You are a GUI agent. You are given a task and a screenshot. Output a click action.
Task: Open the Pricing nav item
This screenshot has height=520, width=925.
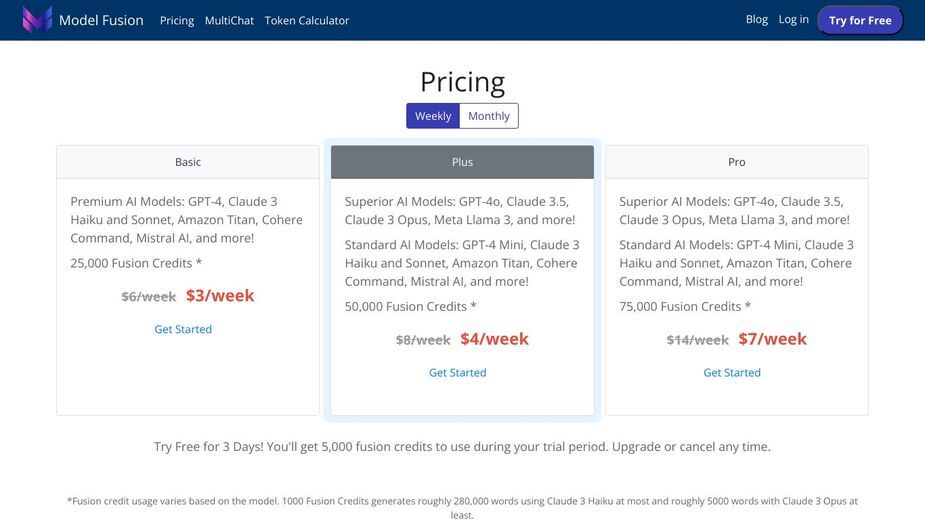coord(177,20)
